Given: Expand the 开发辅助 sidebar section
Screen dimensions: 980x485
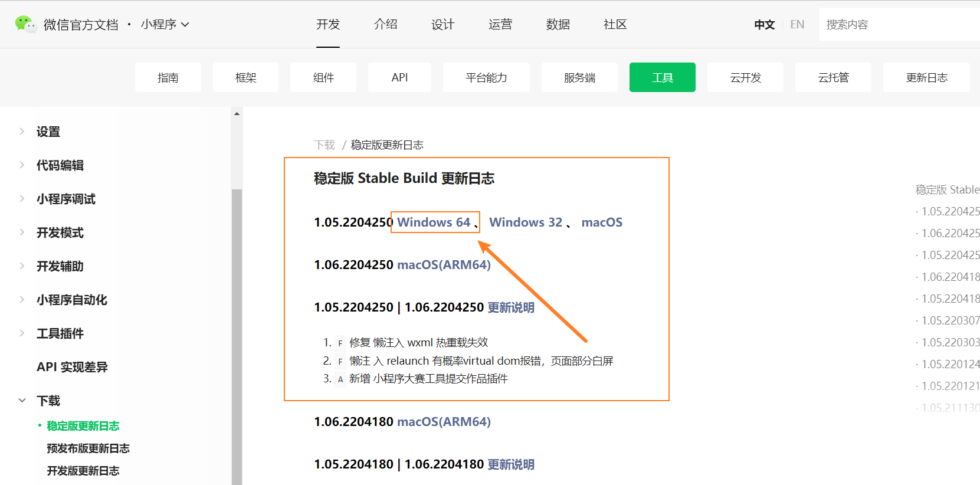Looking at the screenshot, I should point(60,266).
